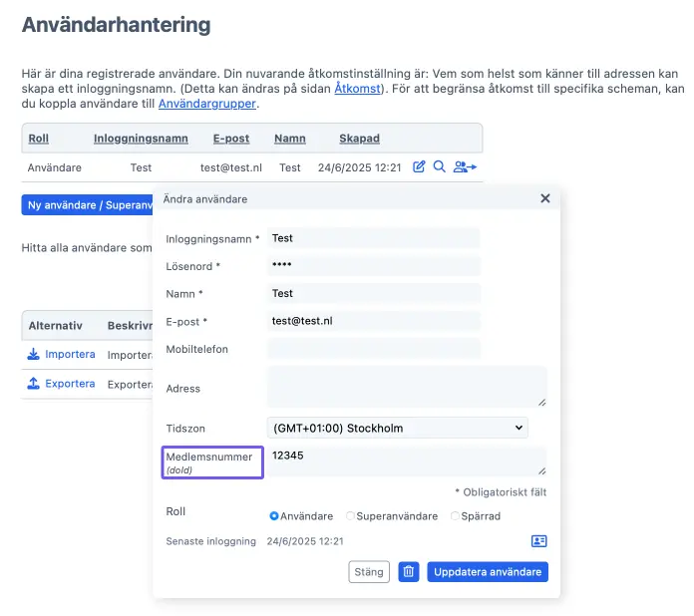
Task: Click the 24/6/2025 12:21 created cell
Action: (359, 167)
